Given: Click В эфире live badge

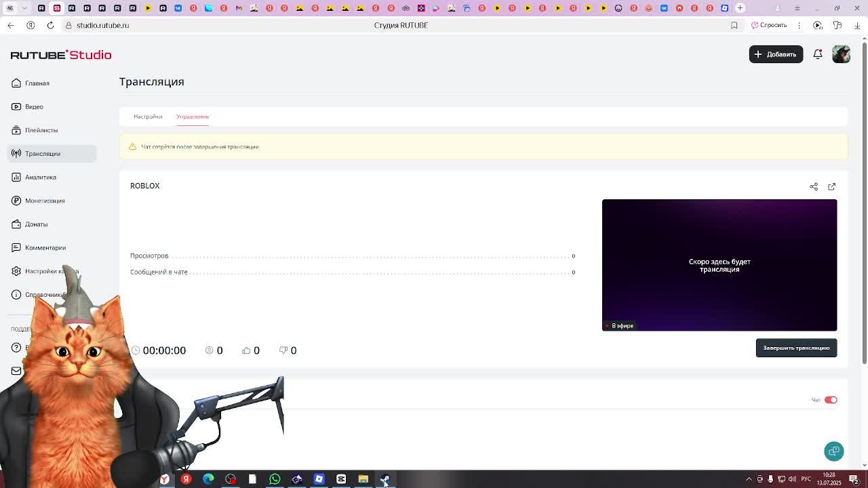Looking at the screenshot, I should [x=619, y=326].
